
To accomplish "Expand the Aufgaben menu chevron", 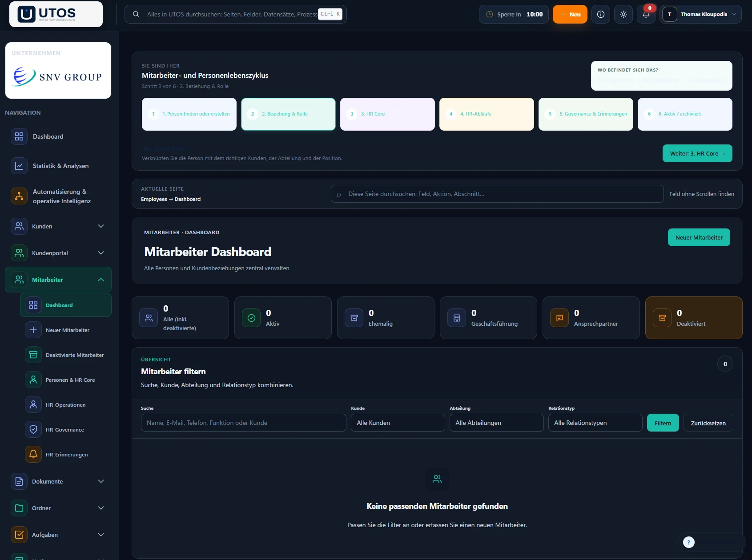I will 101,535.
